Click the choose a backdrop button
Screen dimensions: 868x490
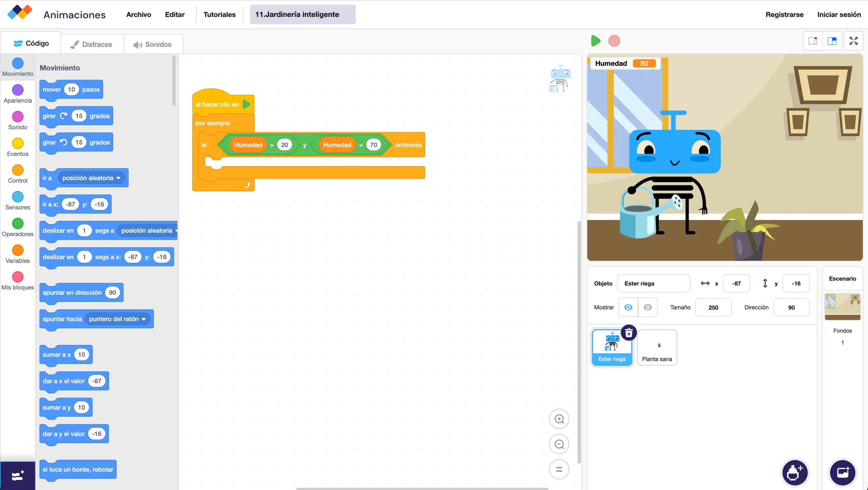842,472
